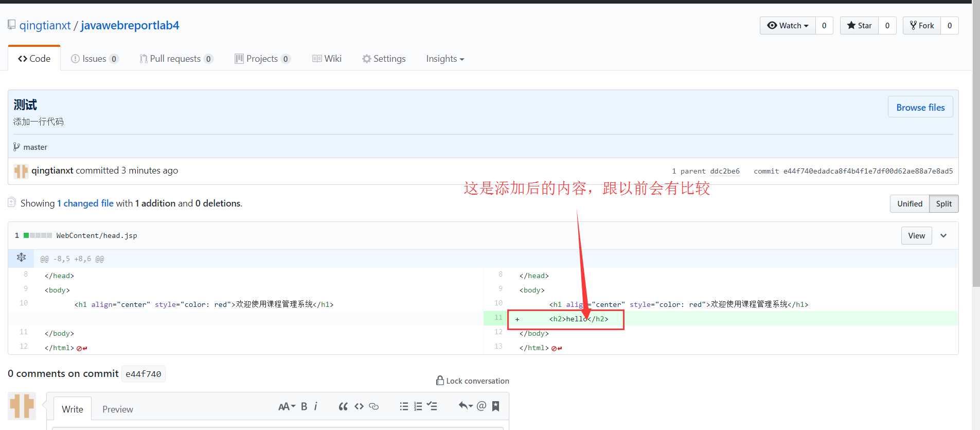Viewport: 980px width, 430px height.
Task: Click View button for head.jsp
Action: tap(916, 235)
